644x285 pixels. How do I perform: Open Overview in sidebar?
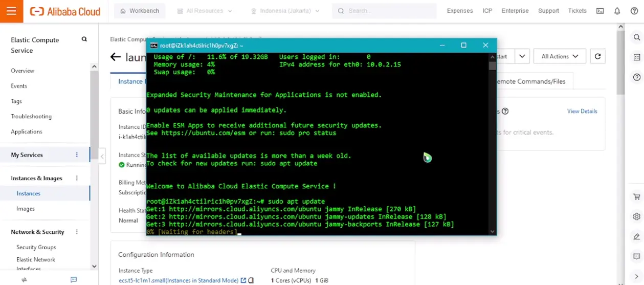[x=23, y=71]
